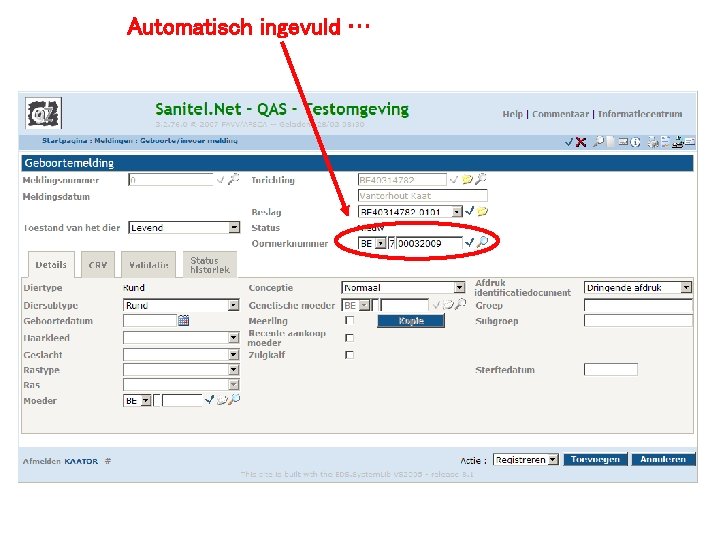Image resolution: width=720 pixels, height=540 pixels.
Task: Click the red X icon in the top toolbar
Action: coord(581,142)
